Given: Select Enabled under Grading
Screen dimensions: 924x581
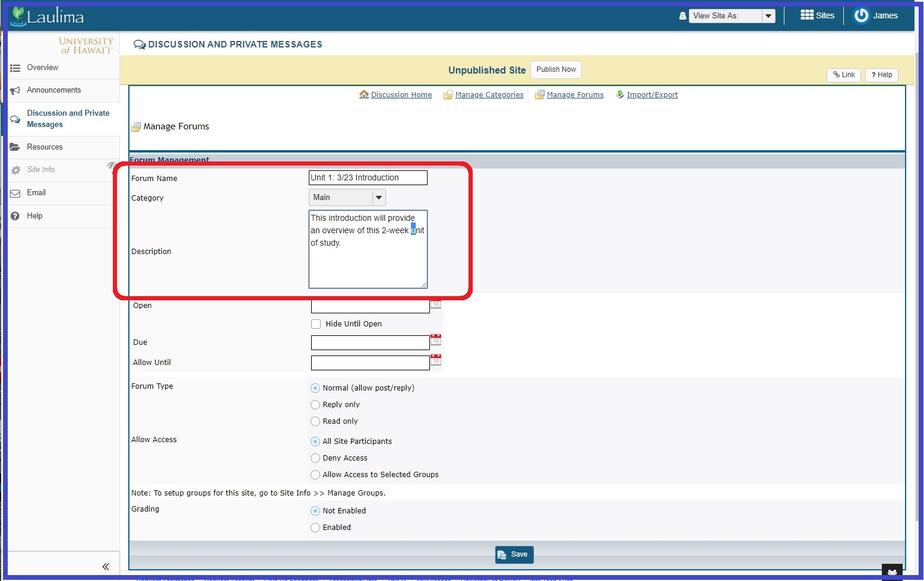Looking at the screenshot, I should (315, 528).
